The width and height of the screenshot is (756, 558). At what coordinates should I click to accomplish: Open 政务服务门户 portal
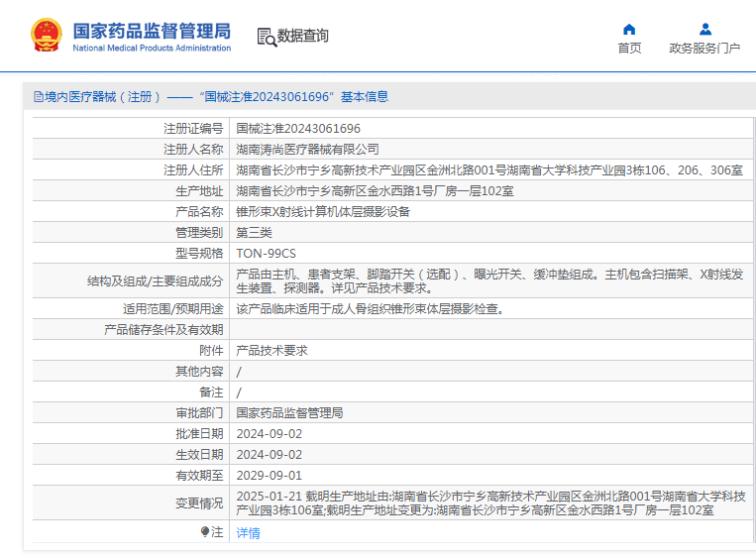tap(704, 48)
